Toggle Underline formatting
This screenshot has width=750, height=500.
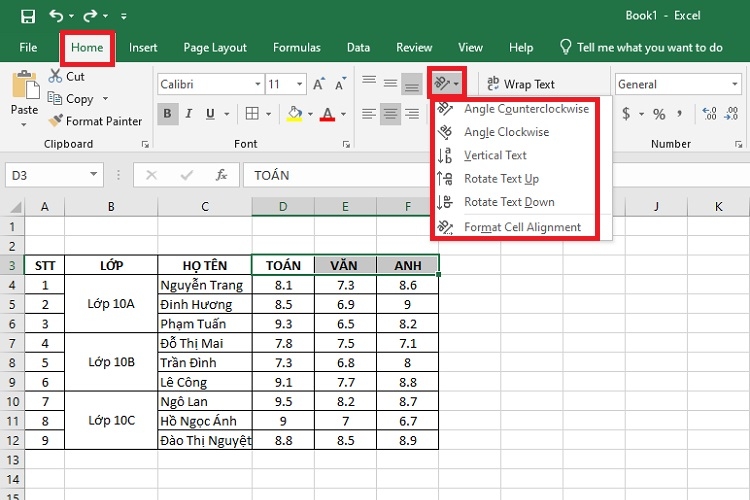210,114
